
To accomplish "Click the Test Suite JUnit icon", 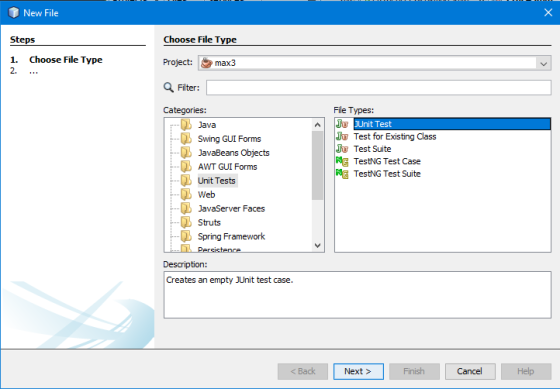I will (x=342, y=149).
